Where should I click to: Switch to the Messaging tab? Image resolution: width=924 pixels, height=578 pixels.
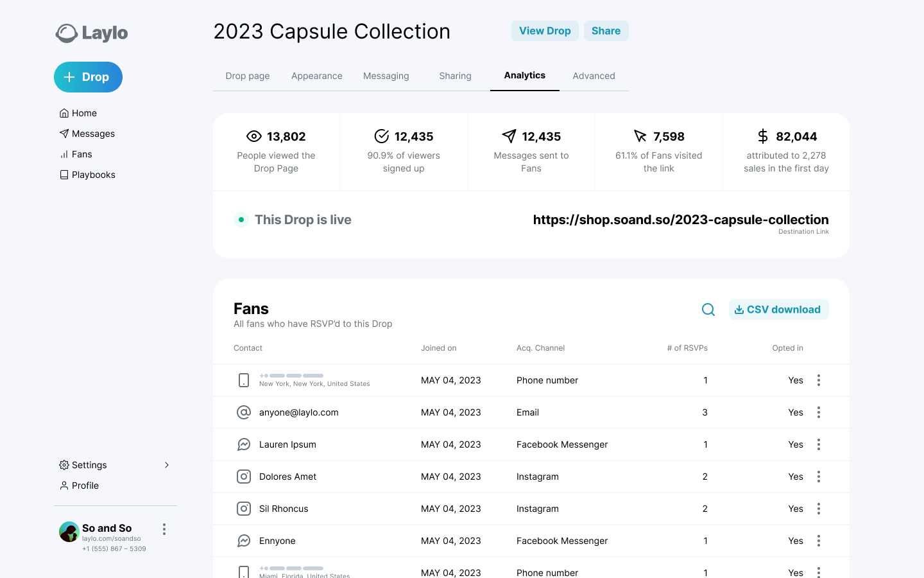pyautogui.click(x=386, y=76)
